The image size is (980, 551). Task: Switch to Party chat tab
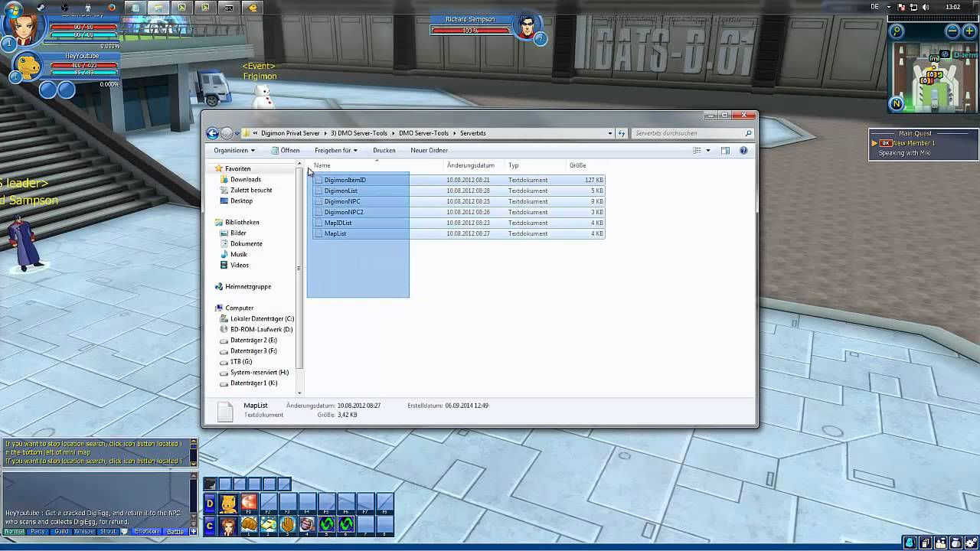(x=38, y=531)
